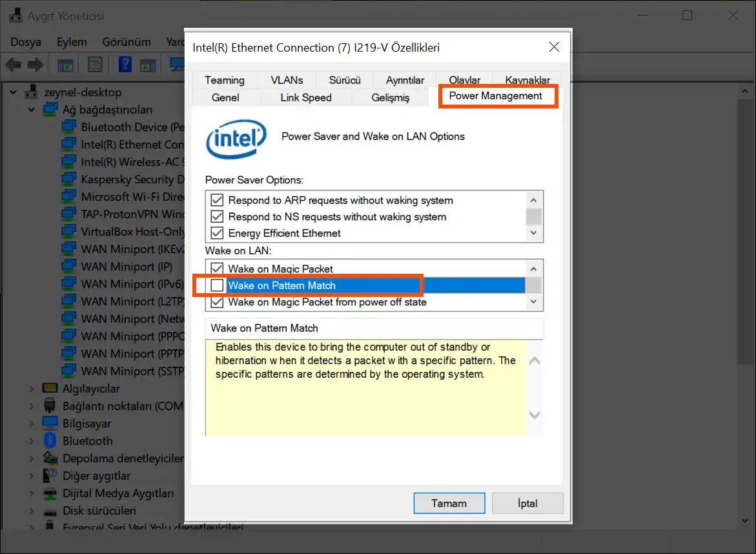Select the Microsoft Wi-Fi Direct adapter
Screen dimensions: 756x554
click(x=132, y=197)
